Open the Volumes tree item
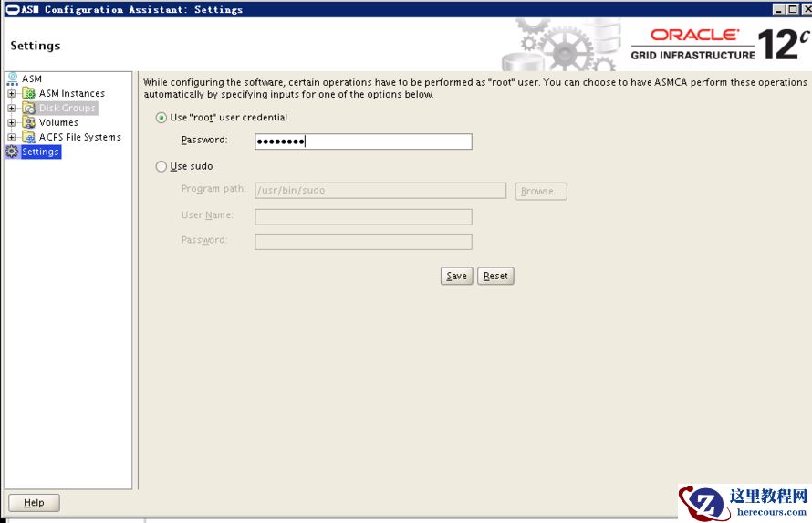The image size is (812, 523). (58, 122)
